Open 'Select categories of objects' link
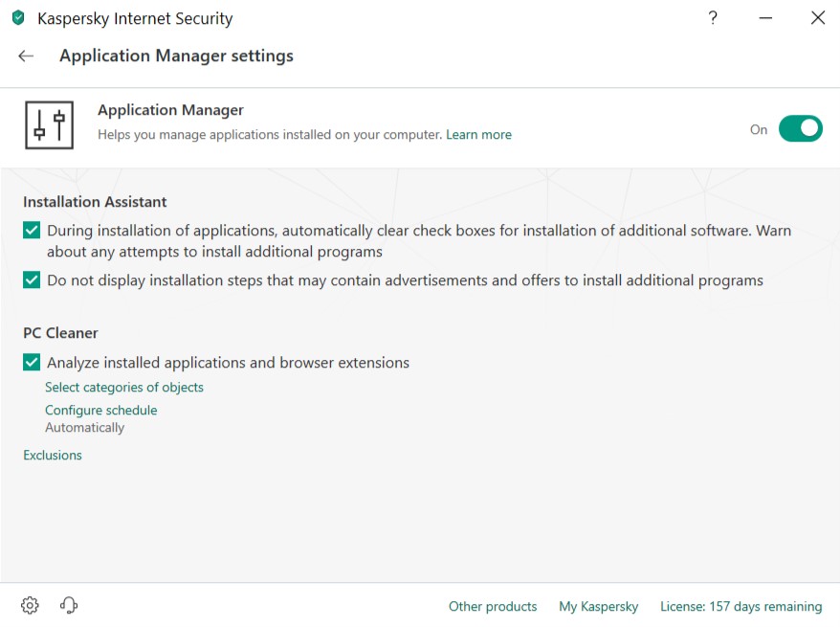This screenshot has height=627, width=840. 124,388
